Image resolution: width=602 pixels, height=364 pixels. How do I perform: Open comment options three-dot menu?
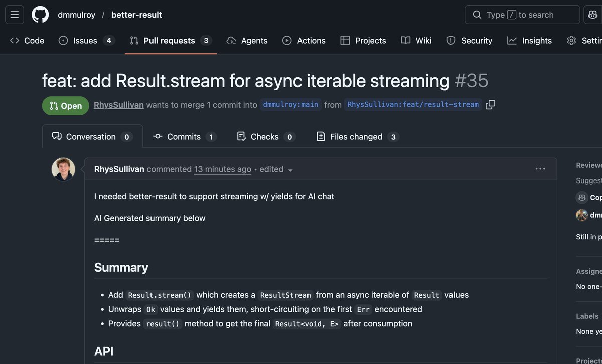coord(540,169)
